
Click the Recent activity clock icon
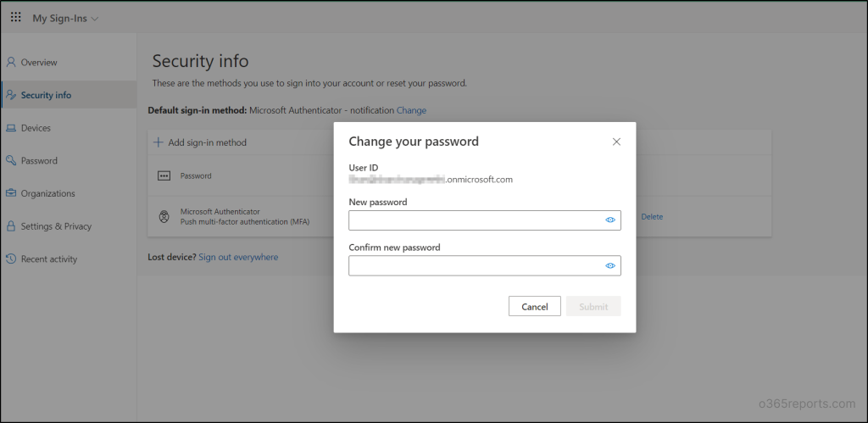coord(10,259)
